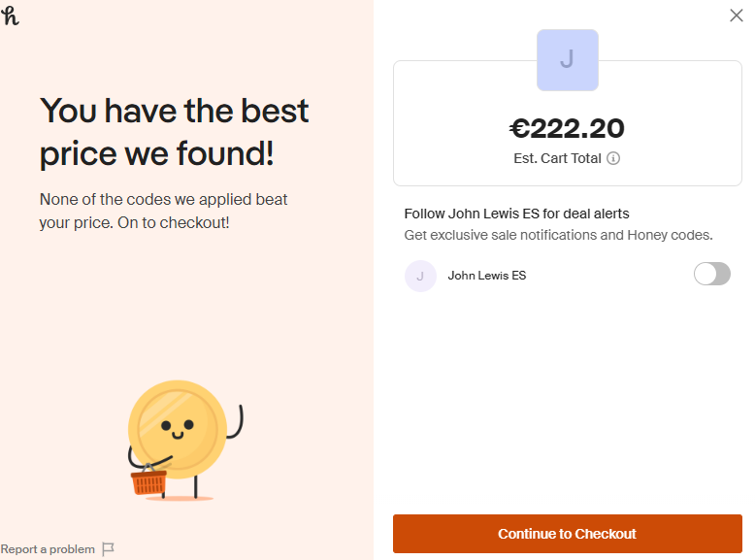This screenshot has height=560, width=755.
Task: Click the "None of the codes we applied" message
Action: 163,211
